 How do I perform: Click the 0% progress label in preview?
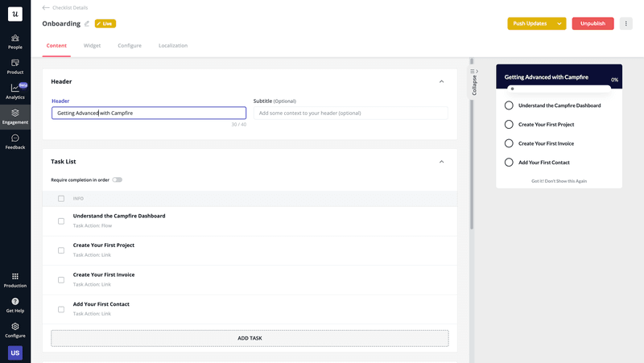[614, 80]
